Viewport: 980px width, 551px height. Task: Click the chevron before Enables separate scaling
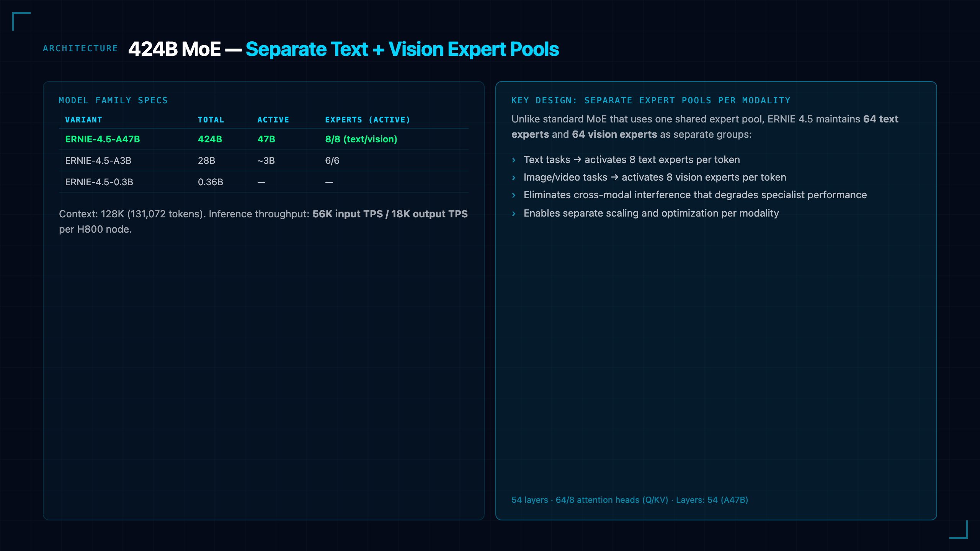tap(514, 214)
